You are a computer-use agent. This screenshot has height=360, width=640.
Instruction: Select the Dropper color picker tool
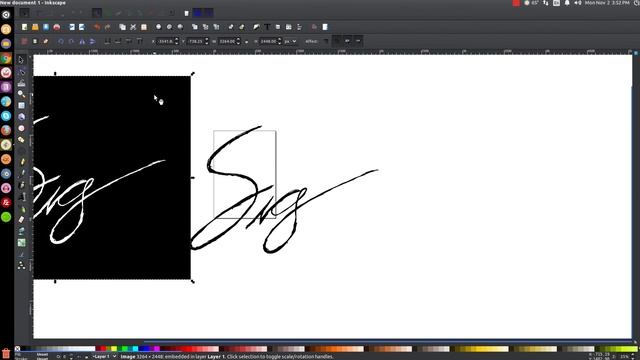pyautogui.click(x=21, y=254)
